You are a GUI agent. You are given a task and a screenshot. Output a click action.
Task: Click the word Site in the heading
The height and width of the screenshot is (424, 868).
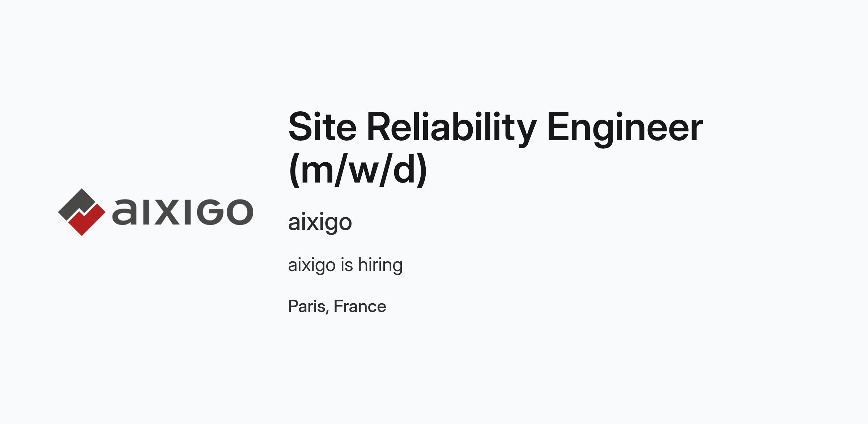322,127
